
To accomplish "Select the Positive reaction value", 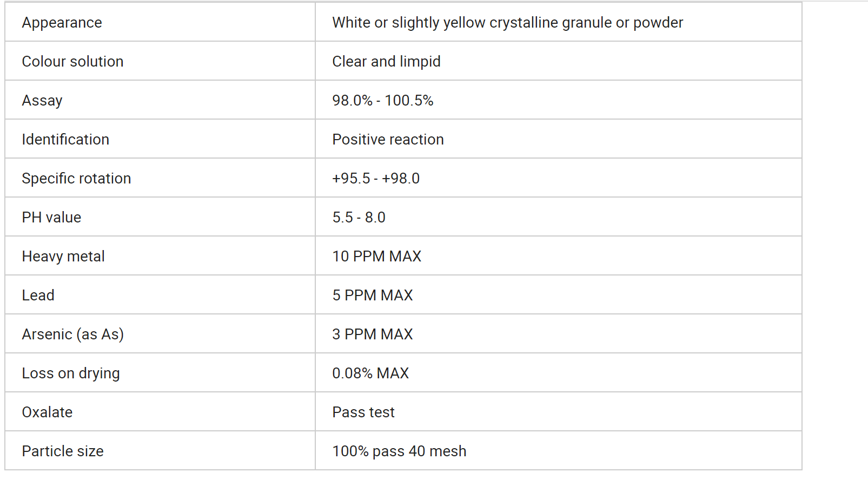I will (388, 140).
